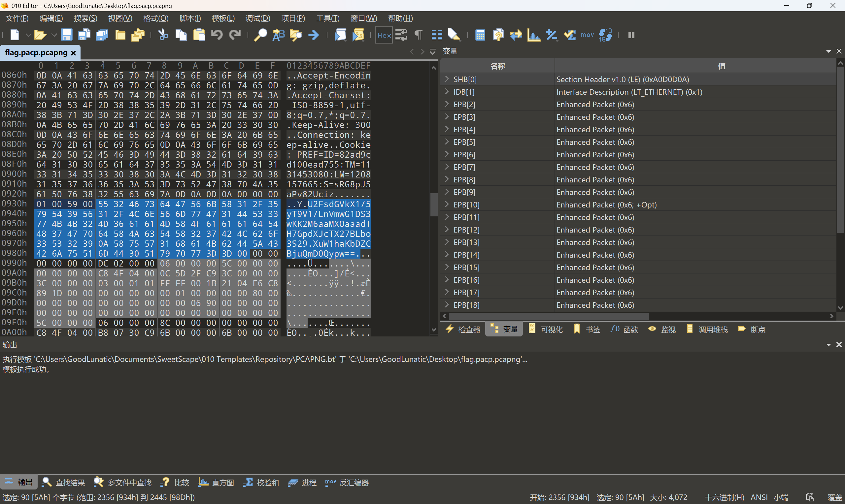Screen dimensions: 845x504
Task: Close the flag.pacp.pcapng tab
Action: [x=73, y=53]
